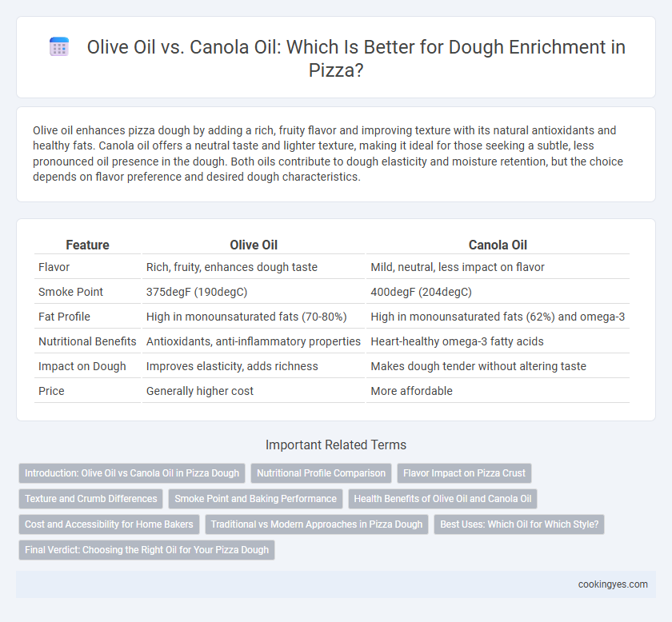The image size is (672, 622).
Task: Open 'Traditional vs Modern Approaches in Pizza Dough'
Action: tap(317, 524)
